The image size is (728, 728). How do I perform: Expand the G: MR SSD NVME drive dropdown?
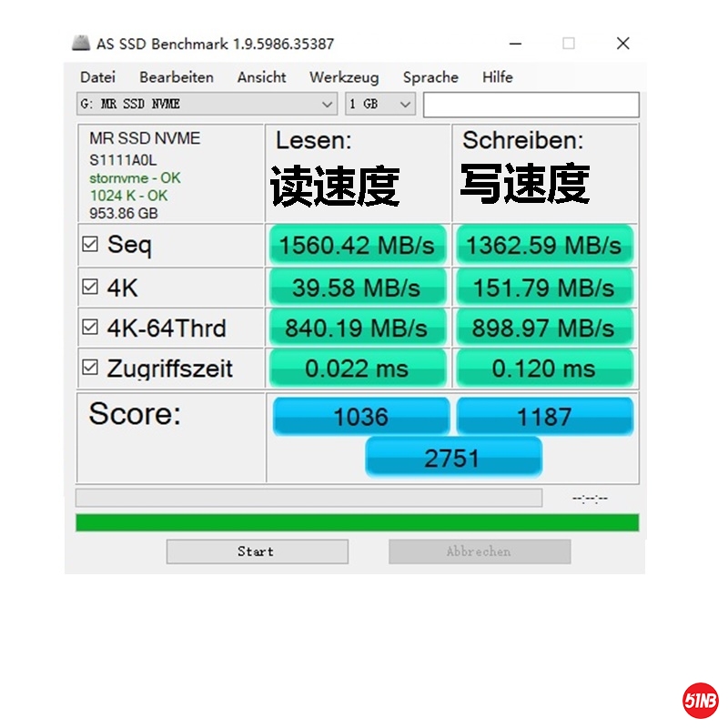207,104
